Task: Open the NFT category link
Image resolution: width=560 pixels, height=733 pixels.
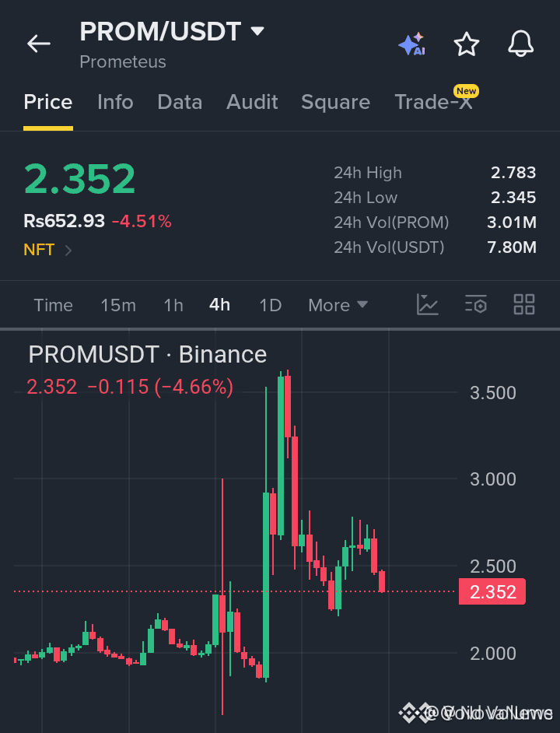Action: pyautogui.click(x=47, y=250)
